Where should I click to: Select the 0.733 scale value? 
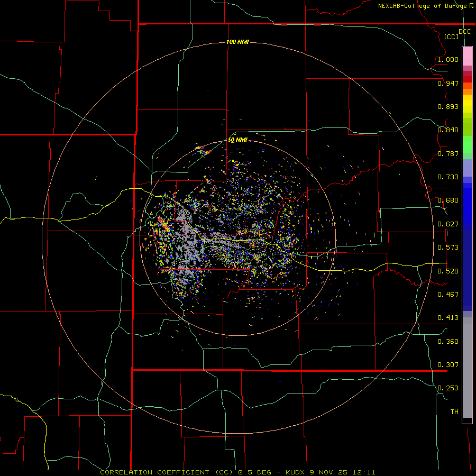click(x=448, y=177)
